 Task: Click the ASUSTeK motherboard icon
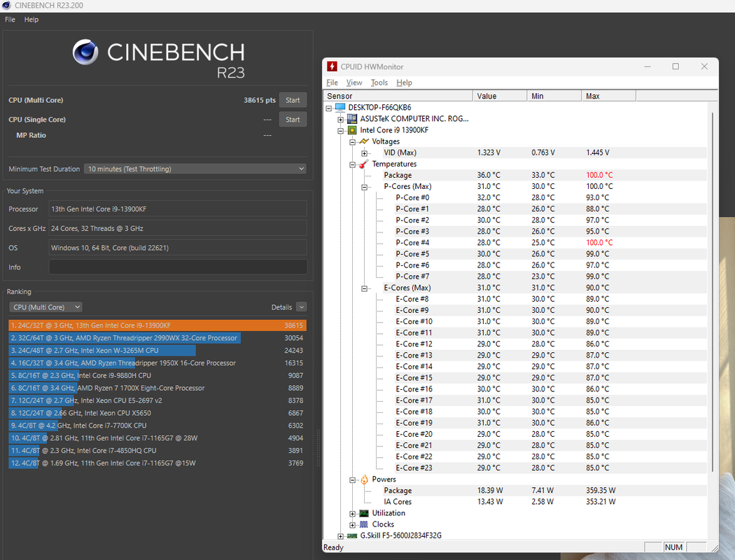point(352,118)
